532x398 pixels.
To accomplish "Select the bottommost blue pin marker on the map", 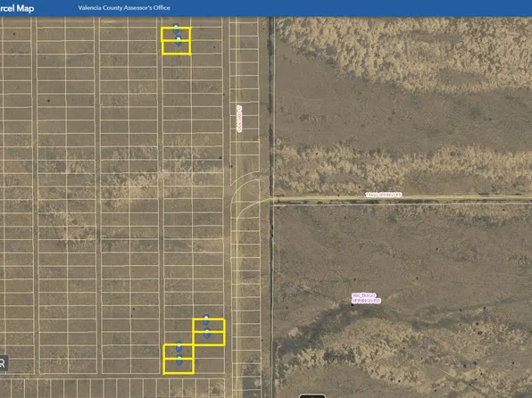I will click(179, 360).
